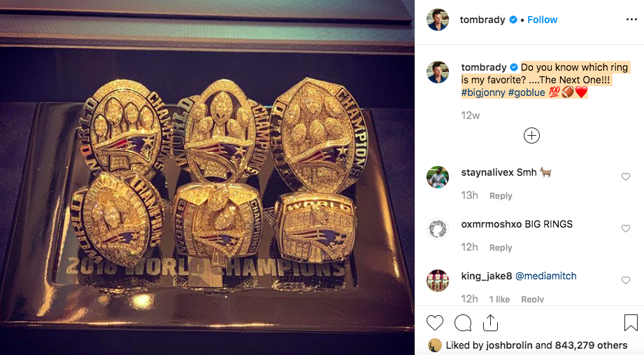This screenshot has width=644, height=355.
Task: Like the post with the heart icon
Action: click(x=434, y=323)
